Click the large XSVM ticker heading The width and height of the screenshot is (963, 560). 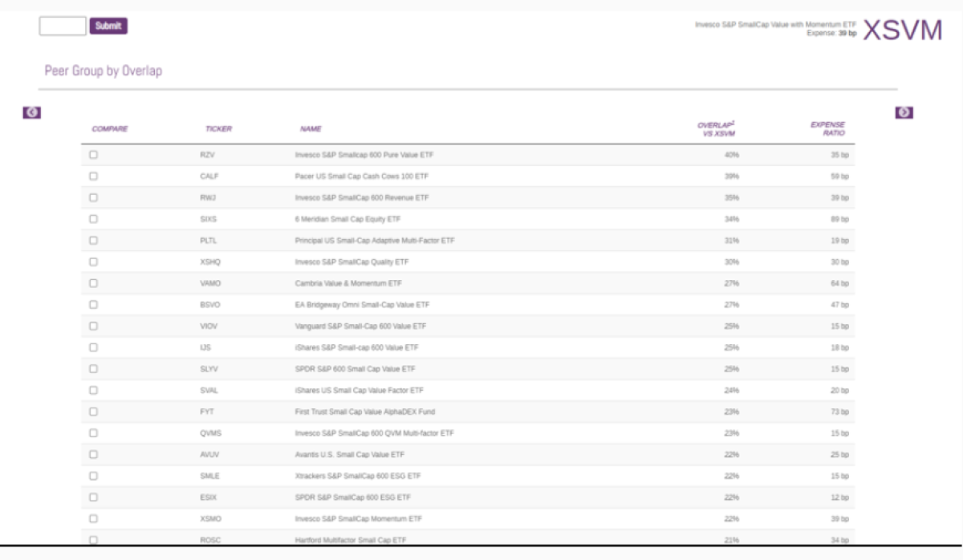(902, 30)
